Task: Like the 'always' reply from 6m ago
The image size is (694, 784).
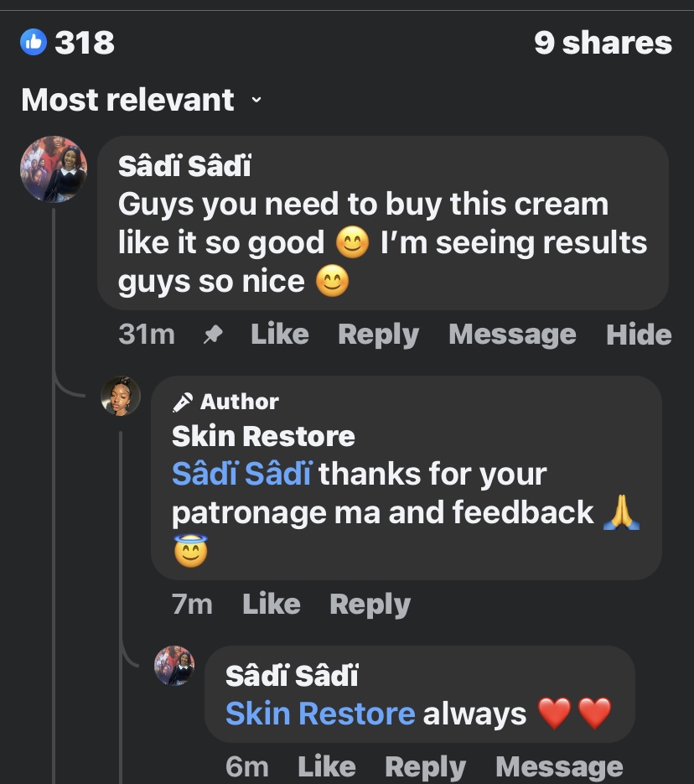Action: (326, 766)
